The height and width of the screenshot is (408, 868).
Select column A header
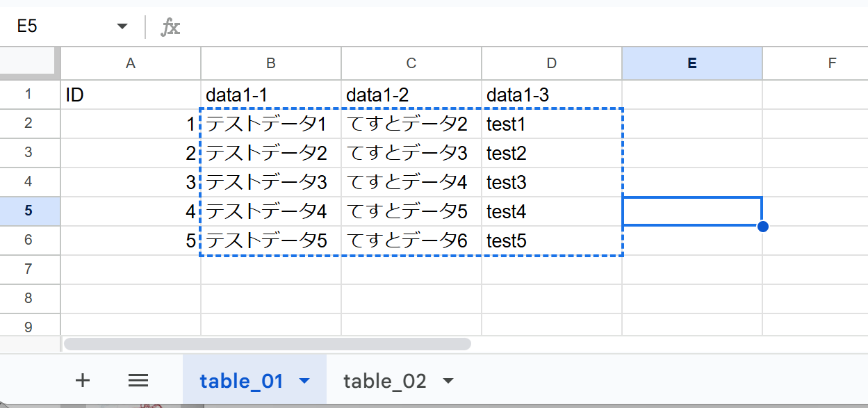pyautogui.click(x=131, y=63)
